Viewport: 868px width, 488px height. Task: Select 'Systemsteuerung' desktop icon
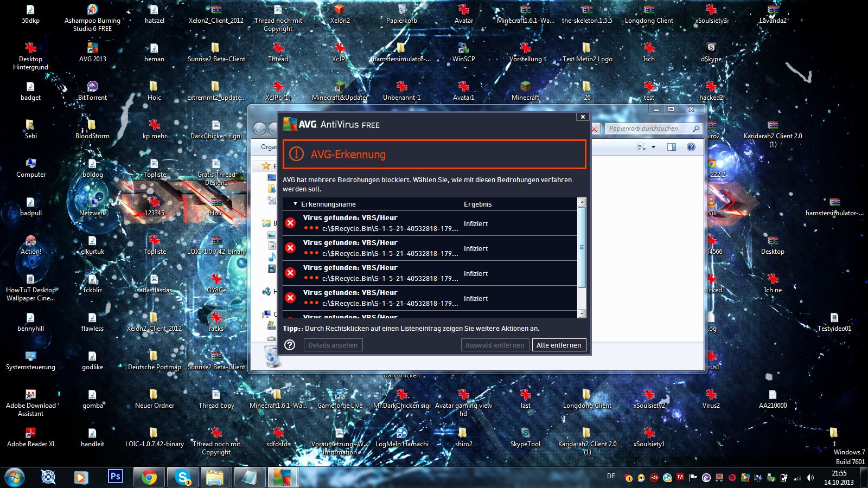(x=31, y=360)
